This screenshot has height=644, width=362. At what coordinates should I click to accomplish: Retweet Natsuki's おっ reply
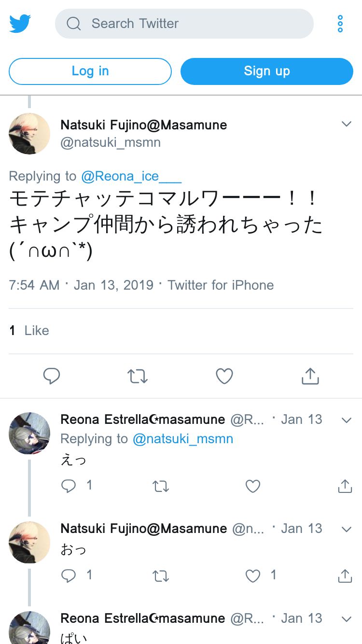[x=161, y=575]
